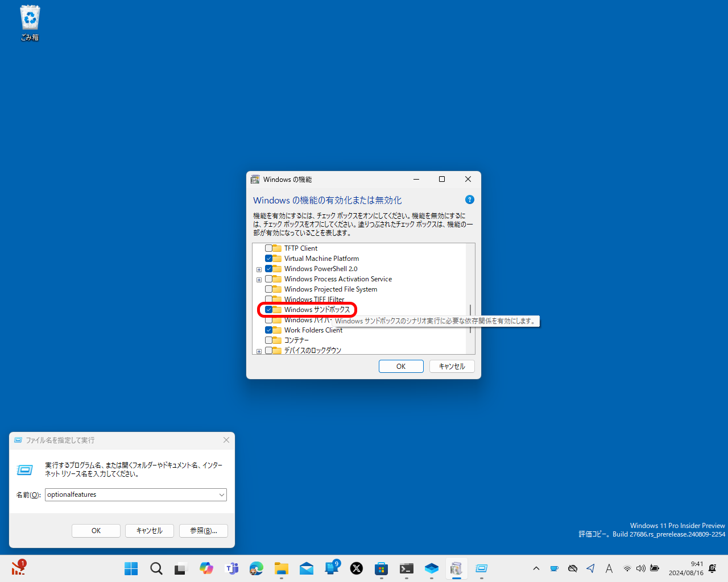Open the Run dialog name combo box dropdown
This screenshot has height=582, width=728.
222,494
